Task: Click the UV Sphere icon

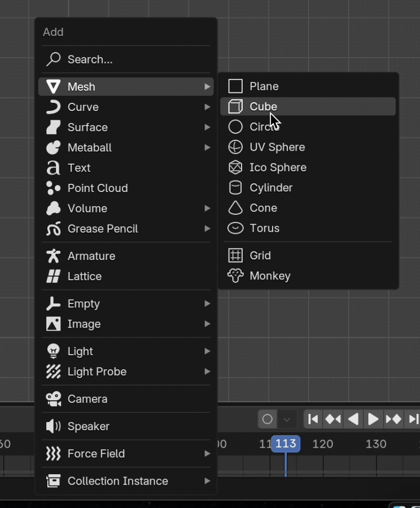Action: coord(235,147)
